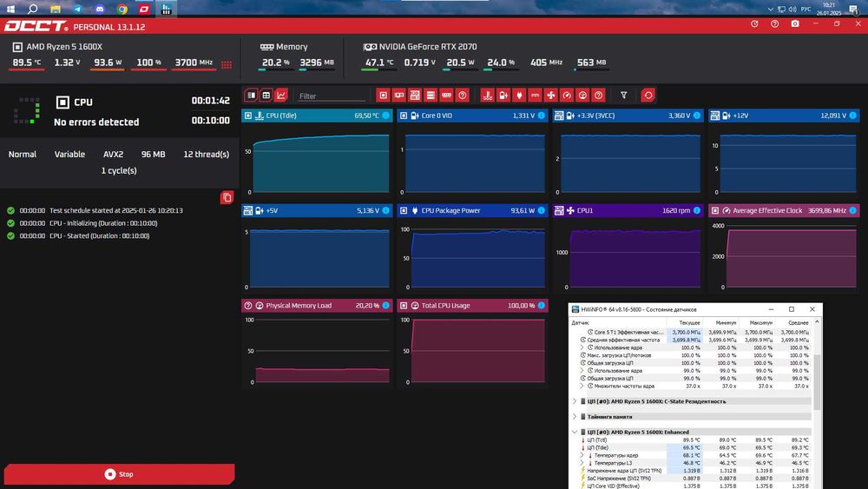Open the system volume tray icon

792,9
